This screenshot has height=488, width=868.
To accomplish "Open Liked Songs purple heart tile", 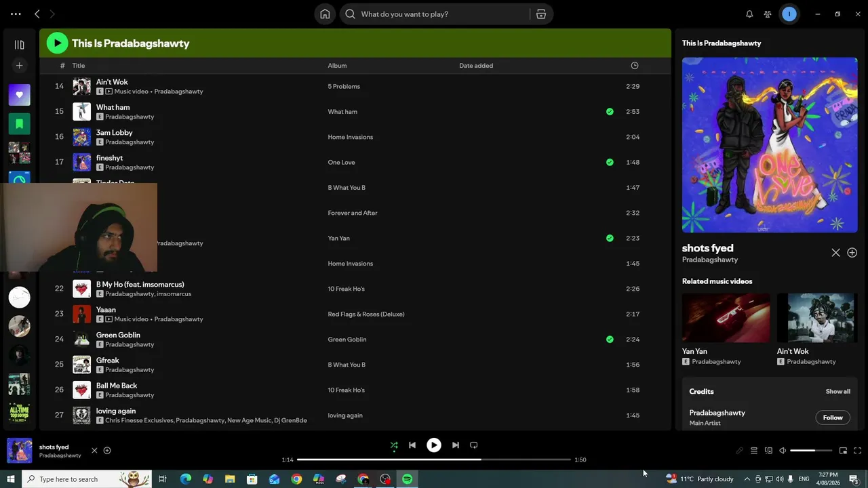I will coord(19,95).
